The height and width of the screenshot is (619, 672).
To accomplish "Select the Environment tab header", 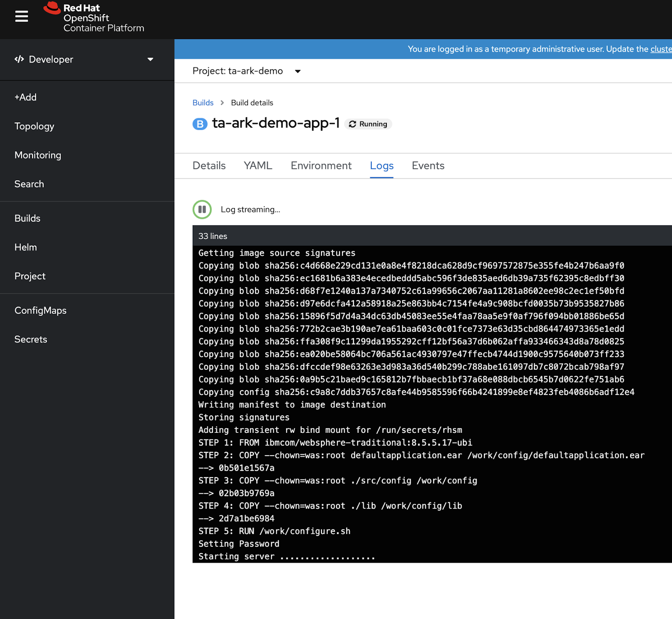I will click(x=321, y=166).
